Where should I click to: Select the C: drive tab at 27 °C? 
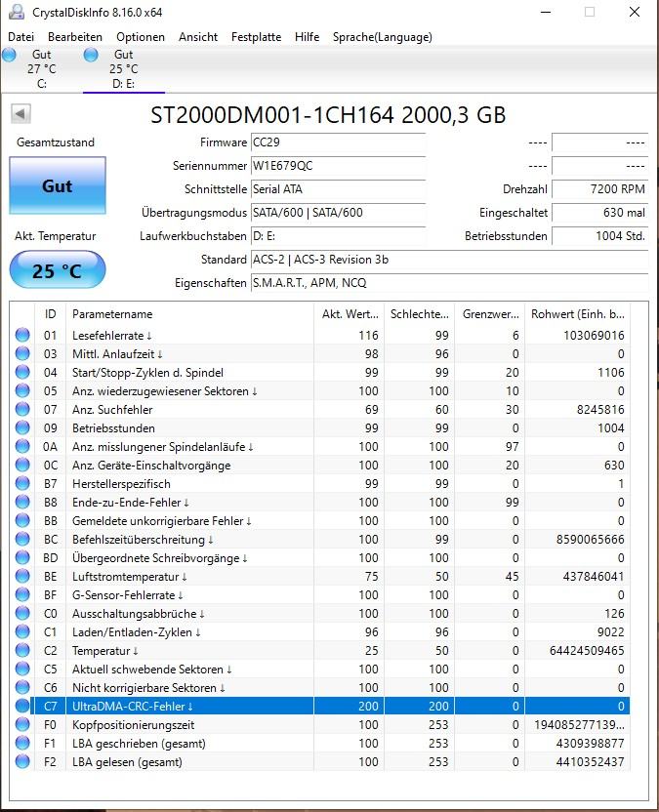(x=41, y=69)
